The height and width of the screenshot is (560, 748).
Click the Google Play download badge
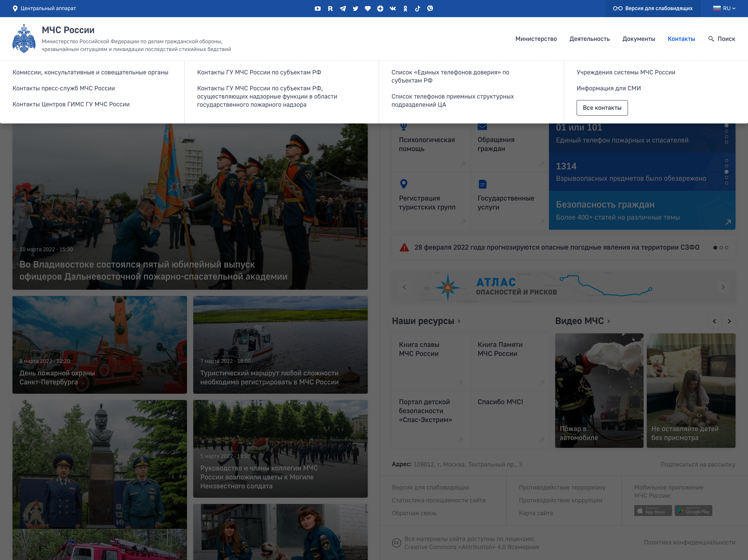tap(694, 511)
